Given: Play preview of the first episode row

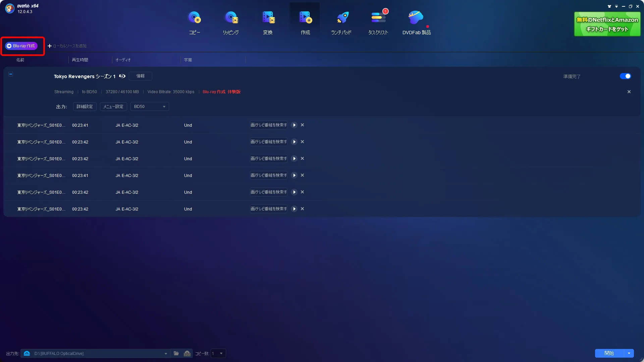Looking at the screenshot, I should pyautogui.click(x=294, y=125).
